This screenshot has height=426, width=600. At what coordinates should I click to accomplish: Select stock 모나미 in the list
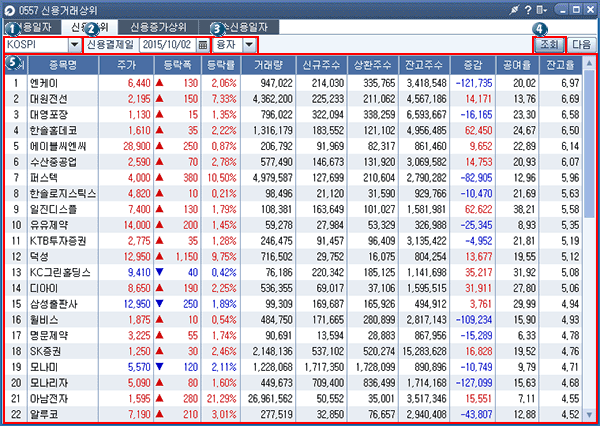point(44,367)
